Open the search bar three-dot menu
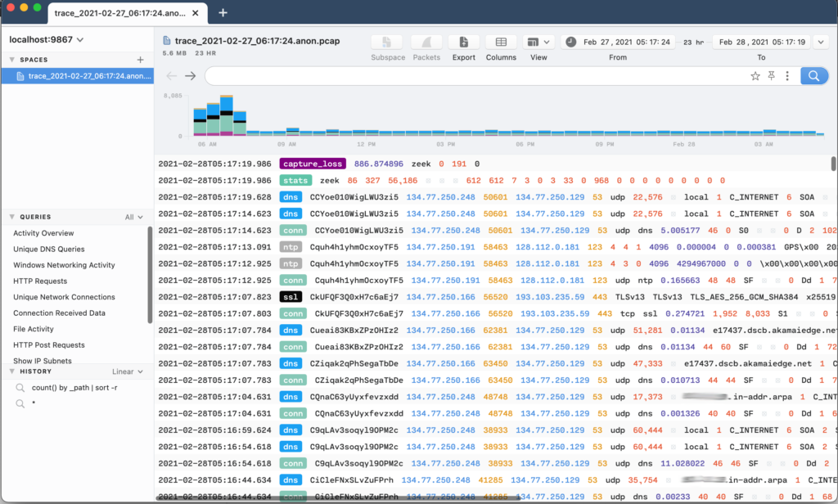The image size is (838, 504). pos(787,76)
